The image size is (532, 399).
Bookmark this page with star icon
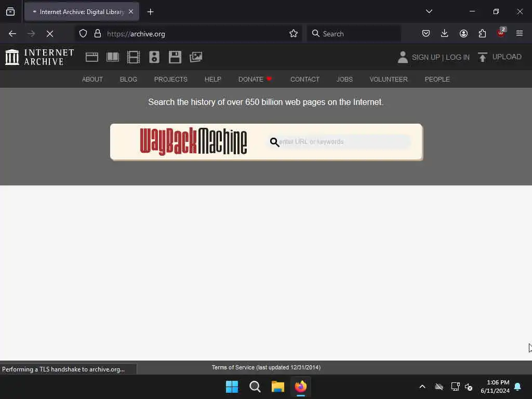click(x=294, y=34)
